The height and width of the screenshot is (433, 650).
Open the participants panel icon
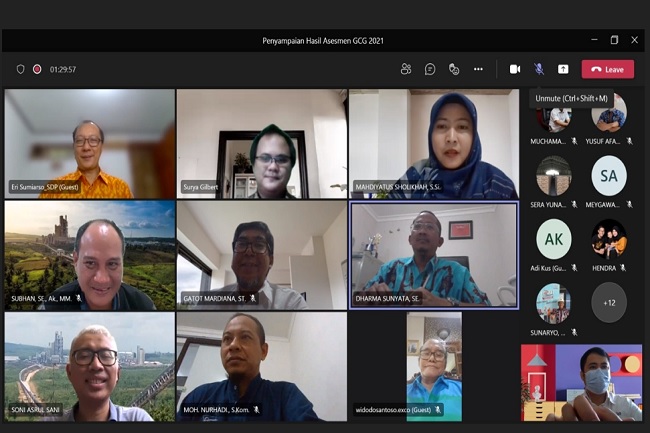(406, 69)
